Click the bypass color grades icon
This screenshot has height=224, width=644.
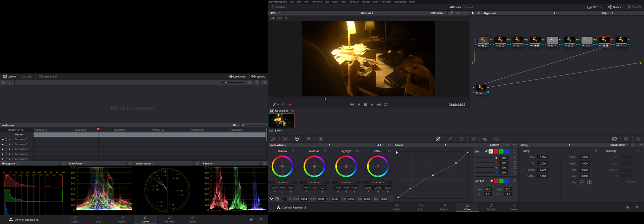(451, 13)
